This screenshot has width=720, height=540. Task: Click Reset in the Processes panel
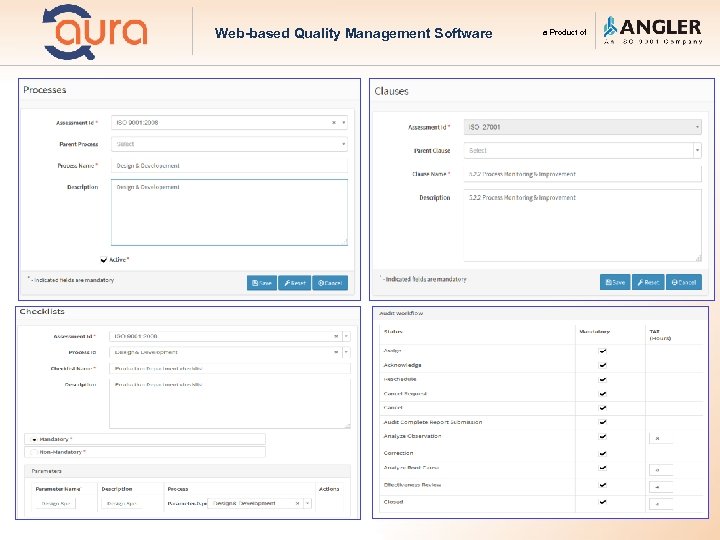click(x=294, y=283)
